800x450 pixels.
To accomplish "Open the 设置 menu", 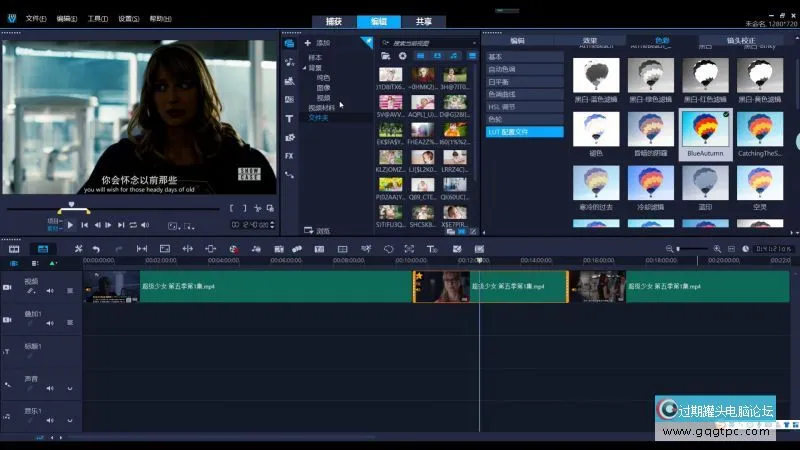I will 129,19.
